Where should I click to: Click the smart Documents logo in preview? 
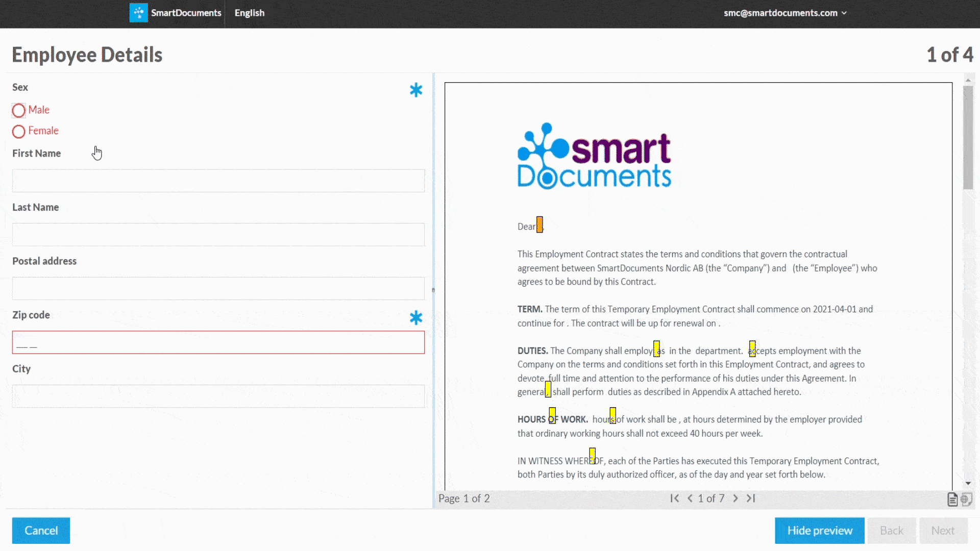594,156
